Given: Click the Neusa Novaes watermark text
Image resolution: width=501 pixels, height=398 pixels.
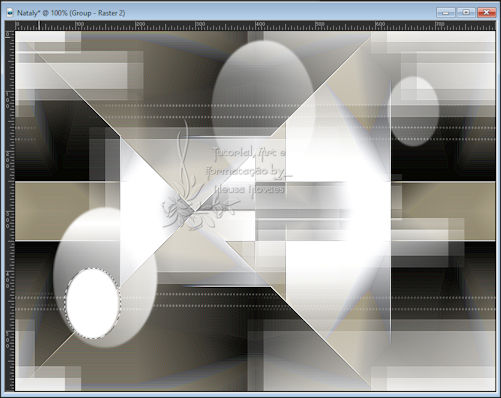Looking at the screenshot, I should [x=249, y=189].
